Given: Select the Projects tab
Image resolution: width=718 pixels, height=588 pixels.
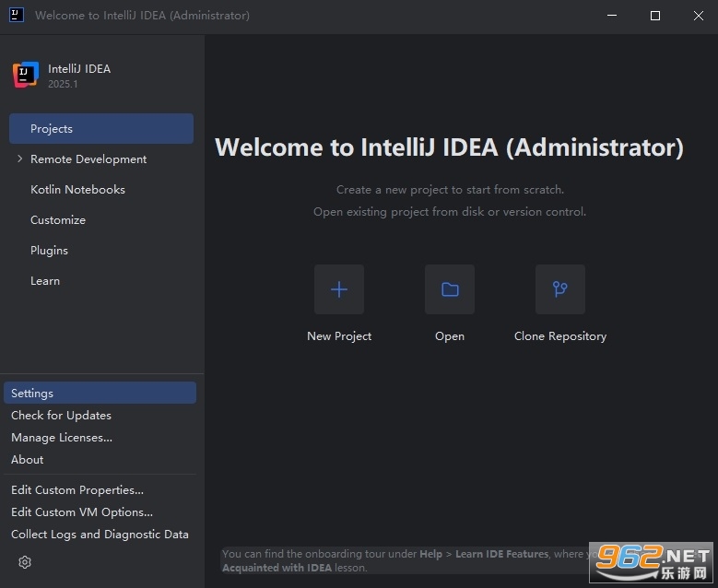Looking at the screenshot, I should tap(101, 129).
